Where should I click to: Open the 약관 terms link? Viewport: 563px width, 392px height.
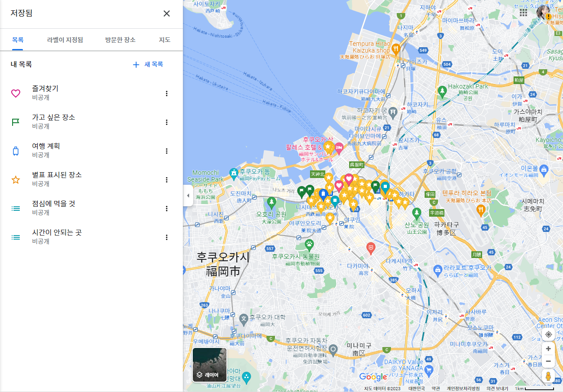435,388
